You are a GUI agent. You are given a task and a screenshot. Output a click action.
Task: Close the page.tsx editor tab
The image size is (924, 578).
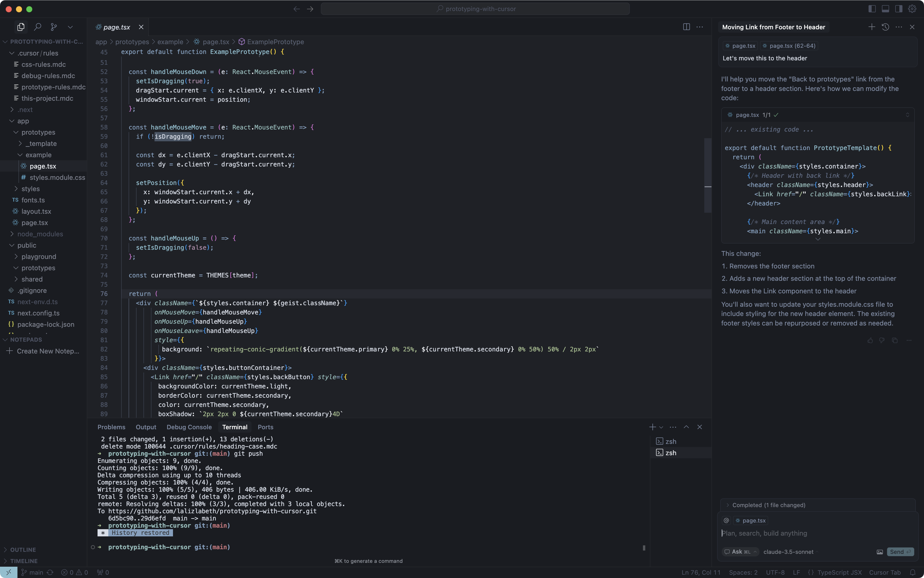click(x=141, y=27)
